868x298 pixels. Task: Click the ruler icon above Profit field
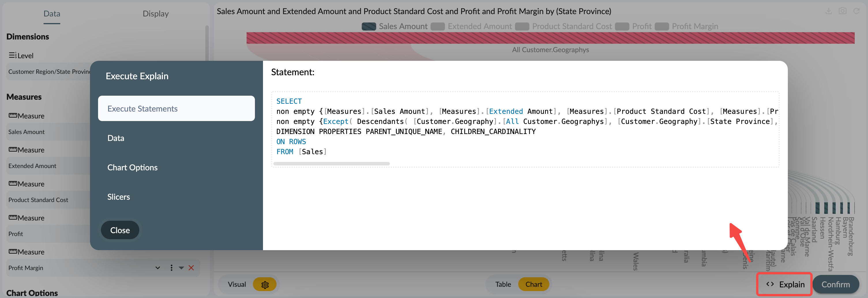pos(13,218)
